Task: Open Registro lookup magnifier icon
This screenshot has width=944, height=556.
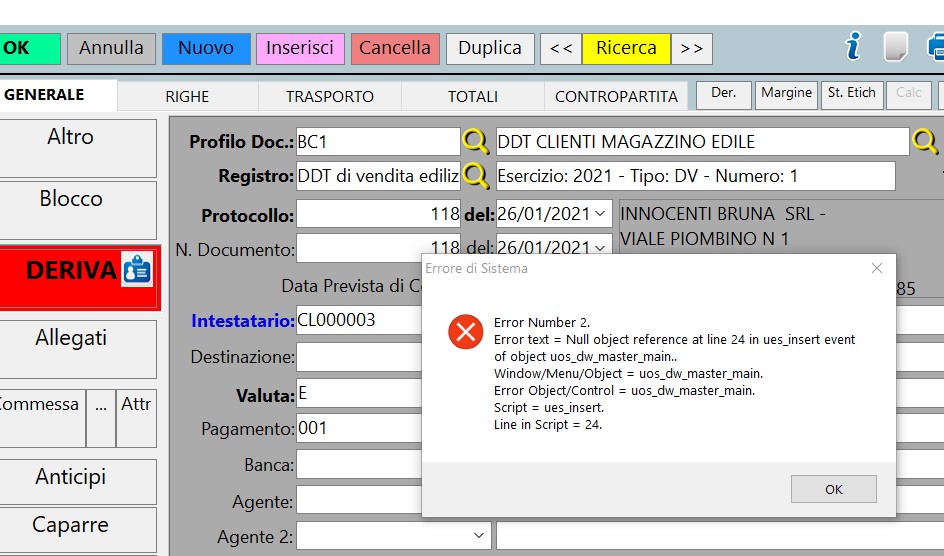Action: [x=475, y=176]
